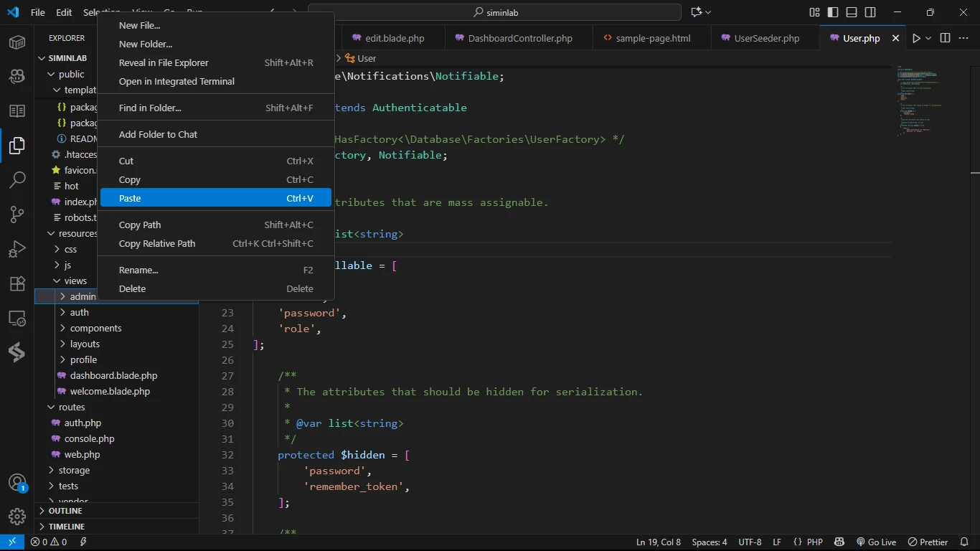Expand the auth folder in views
This screenshot has height=551, width=980.
click(x=79, y=312)
